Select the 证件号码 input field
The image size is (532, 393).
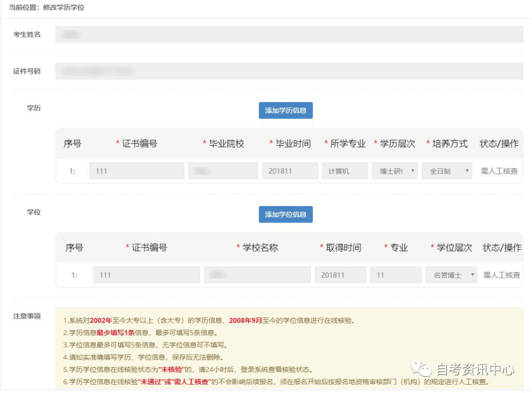(289, 71)
